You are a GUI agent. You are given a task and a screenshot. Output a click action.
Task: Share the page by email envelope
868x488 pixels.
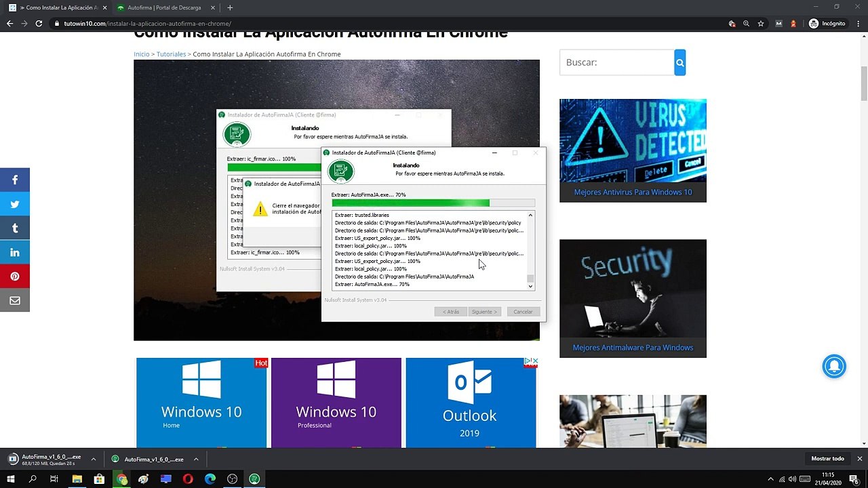click(x=15, y=300)
